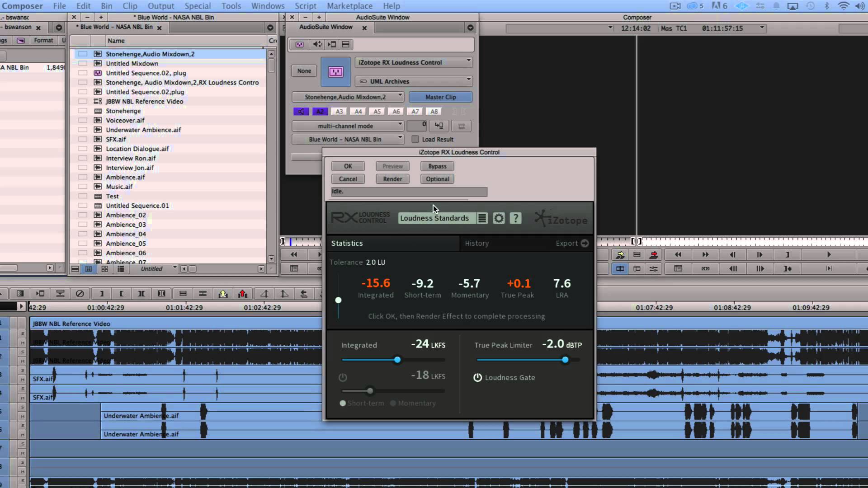The image size is (868, 488).
Task: Click the Play button under the Composer monitor
Action: 829,255
